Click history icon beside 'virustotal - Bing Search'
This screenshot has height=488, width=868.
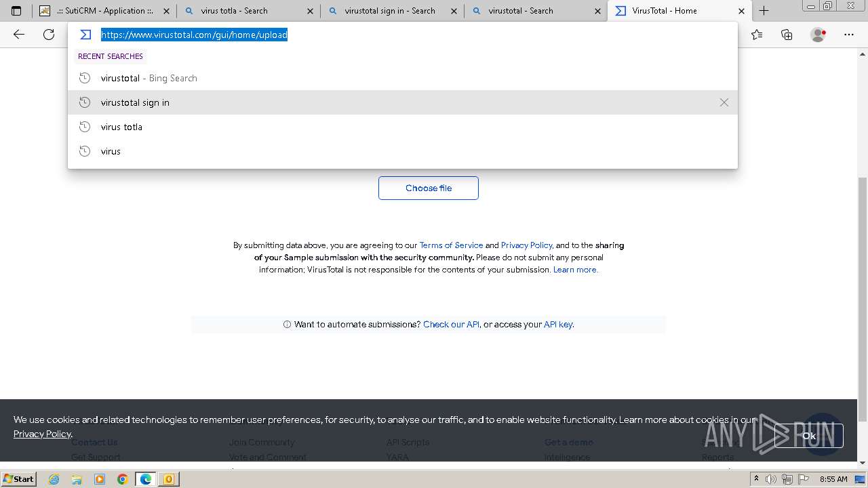click(x=85, y=78)
